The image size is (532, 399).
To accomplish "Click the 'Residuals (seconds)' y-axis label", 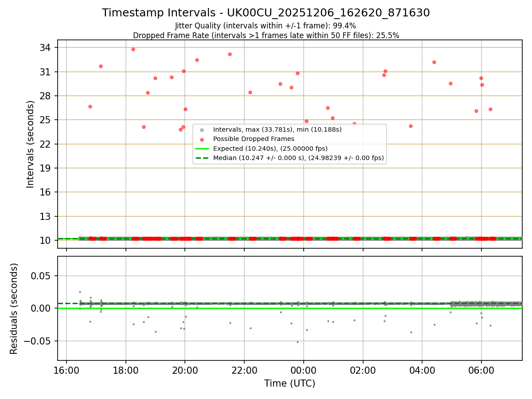I will tap(14, 309).
